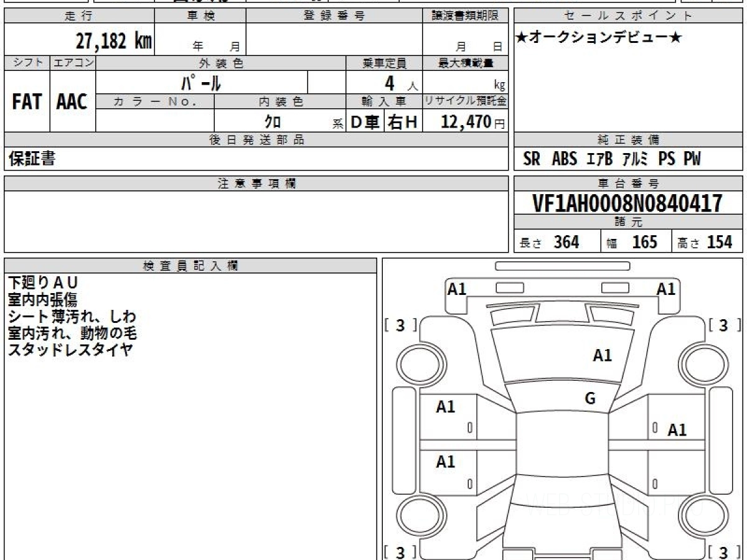Image resolution: width=747 pixels, height=560 pixels.
Task: Select the PW equipment code
Action: (x=692, y=159)
